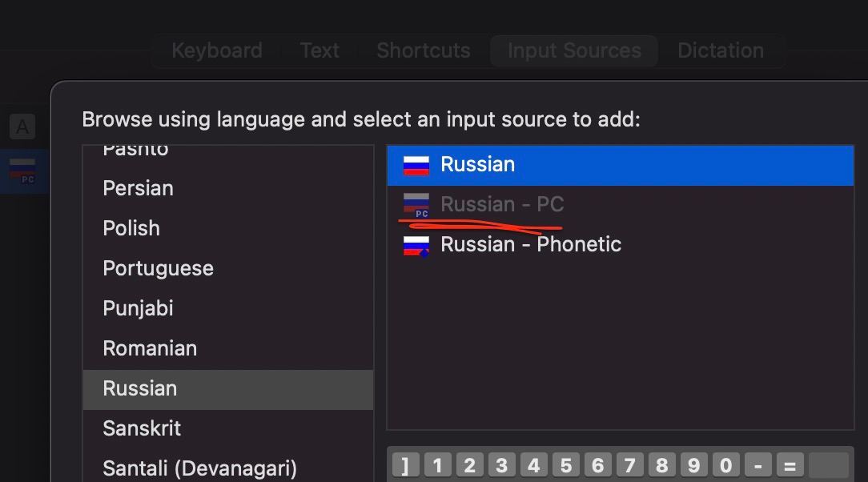The width and height of the screenshot is (868, 482).
Task: Select the Input Sources tab
Action: coord(574,50)
